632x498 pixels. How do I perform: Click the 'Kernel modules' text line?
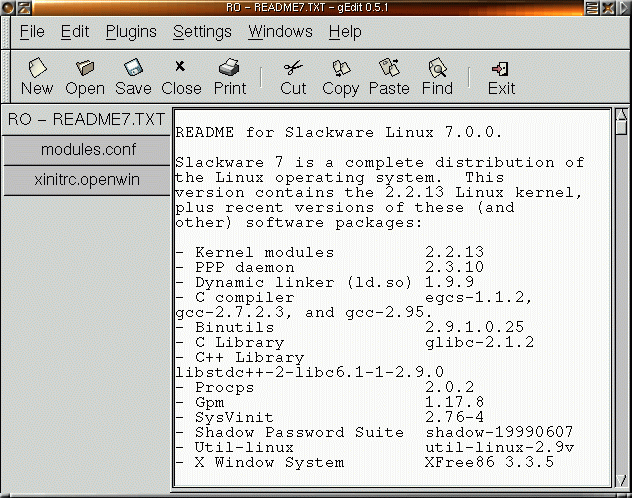tap(265, 253)
